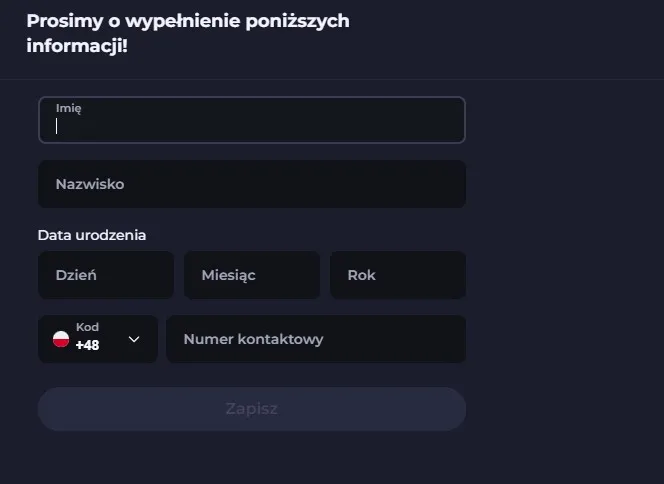The image size is (664, 484).
Task: Click the divider line below the heading
Action: pyautogui.click(x=332, y=79)
